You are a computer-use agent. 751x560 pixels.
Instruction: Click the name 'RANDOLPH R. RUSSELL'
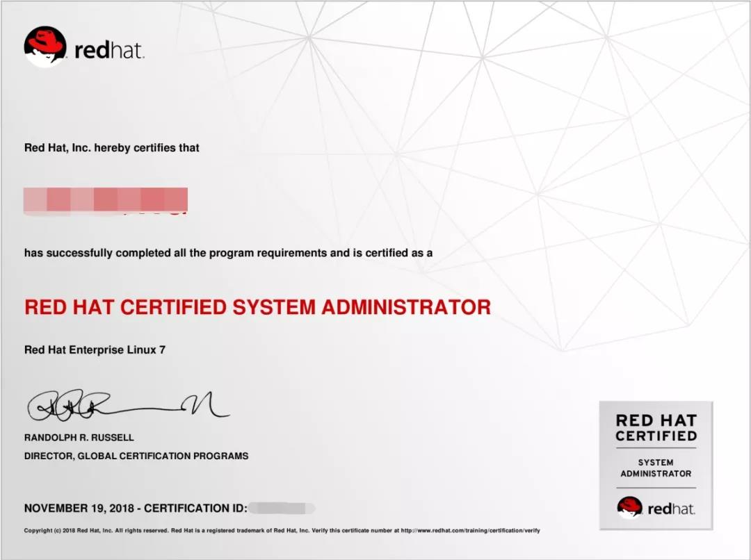pyautogui.click(x=79, y=438)
